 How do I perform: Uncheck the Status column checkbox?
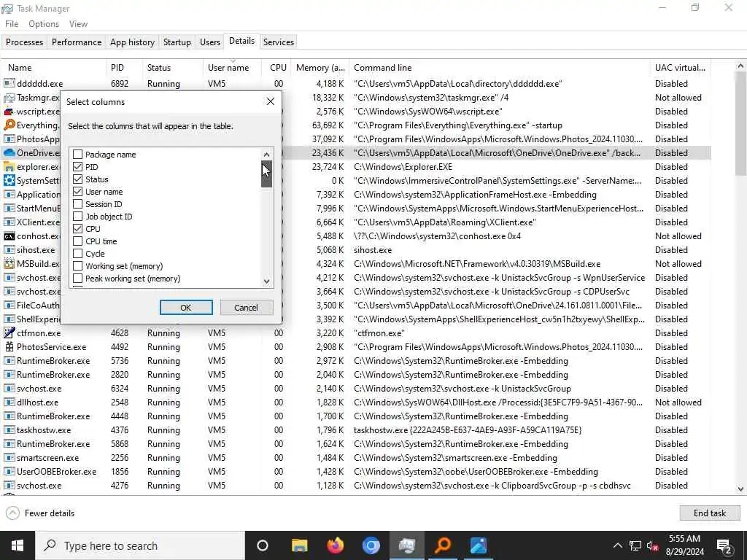point(77,179)
